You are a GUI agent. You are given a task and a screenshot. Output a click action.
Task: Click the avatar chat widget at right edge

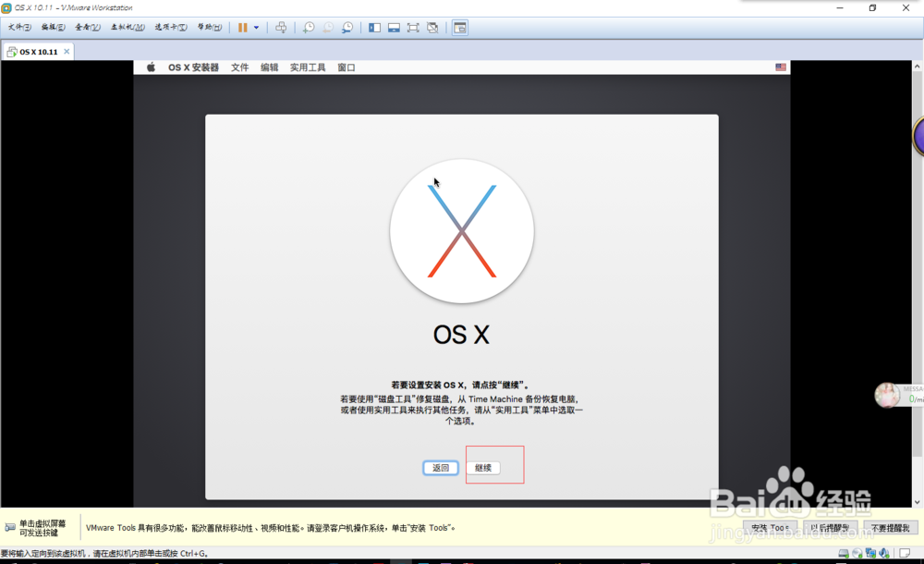coord(887,396)
